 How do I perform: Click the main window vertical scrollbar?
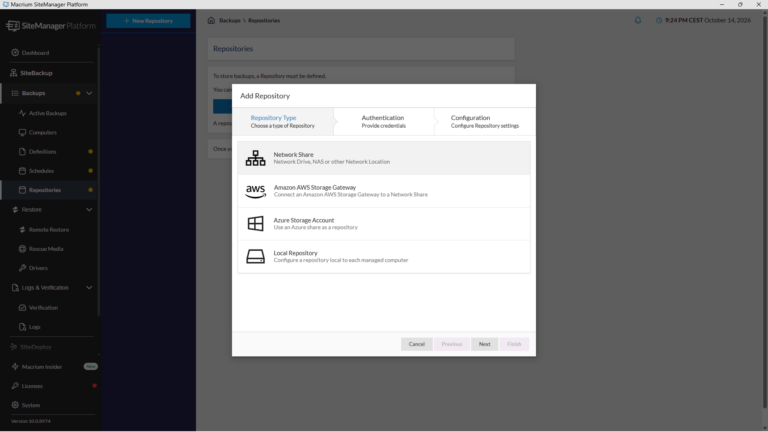pyautogui.click(x=765, y=211)
